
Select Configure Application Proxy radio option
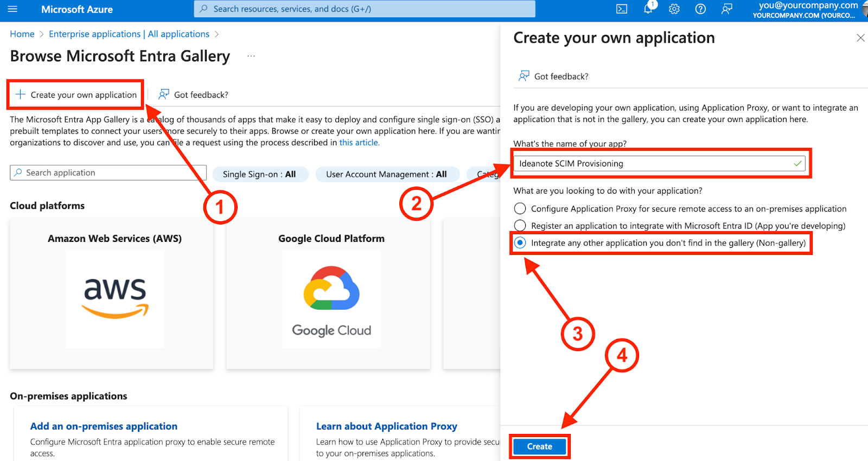pos(520,208)
